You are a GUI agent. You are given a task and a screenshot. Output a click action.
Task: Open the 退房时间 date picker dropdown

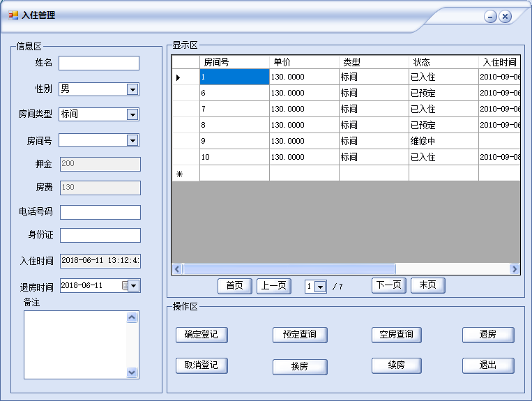tap(134, 286)
